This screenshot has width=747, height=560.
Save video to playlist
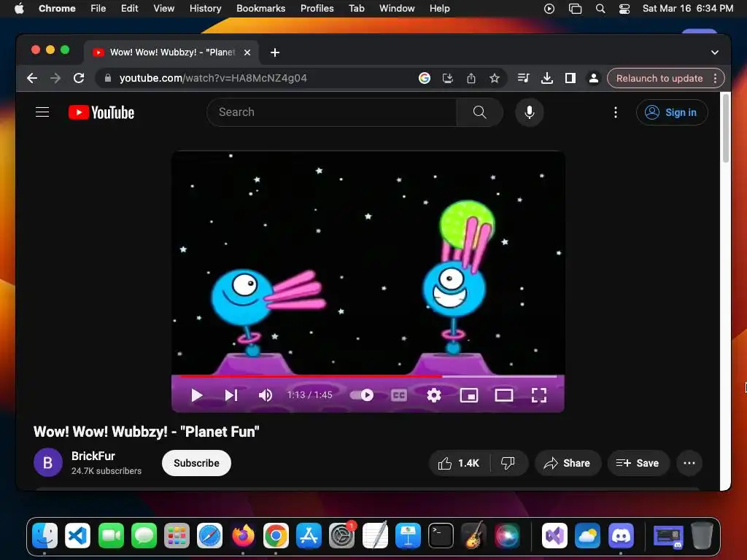coord(638,463)
